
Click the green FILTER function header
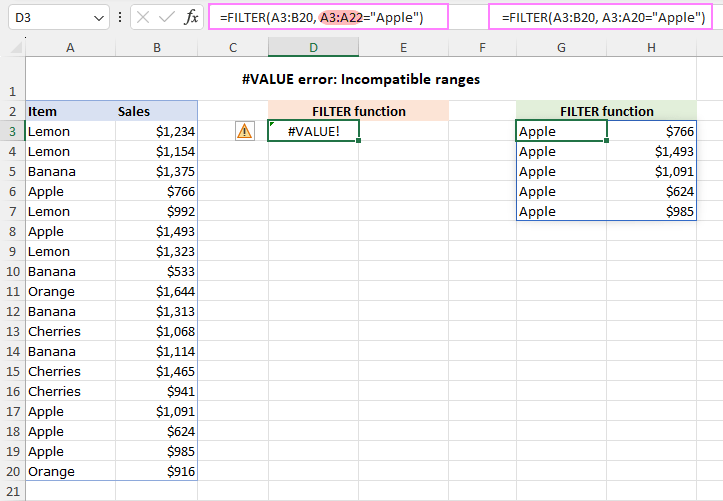point(606,111)
